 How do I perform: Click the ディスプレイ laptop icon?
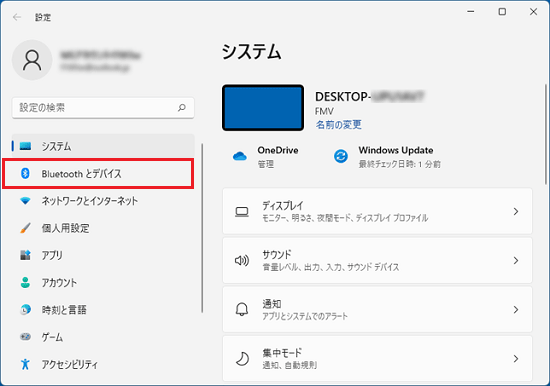242,212
